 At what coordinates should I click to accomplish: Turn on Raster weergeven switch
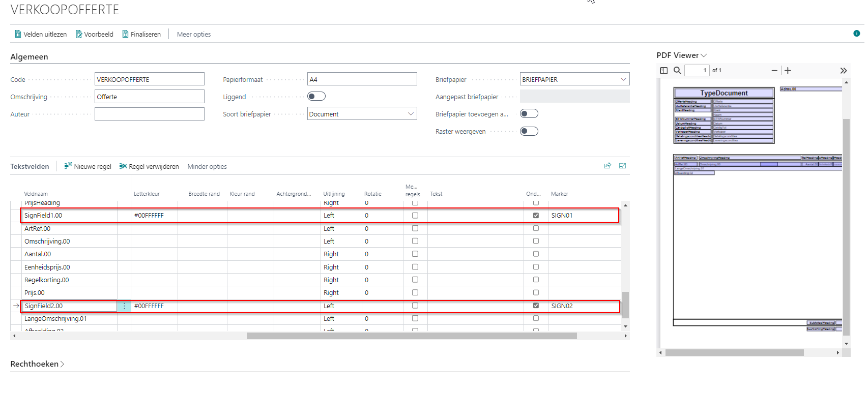tap(529, 131)
